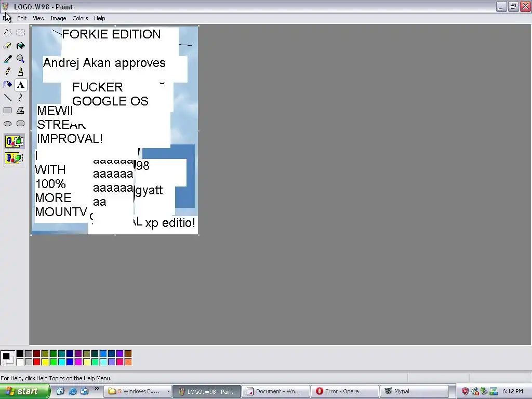Pick the bright green color swatch
This screenshot has height=399, width=532.
coord(54,362)
